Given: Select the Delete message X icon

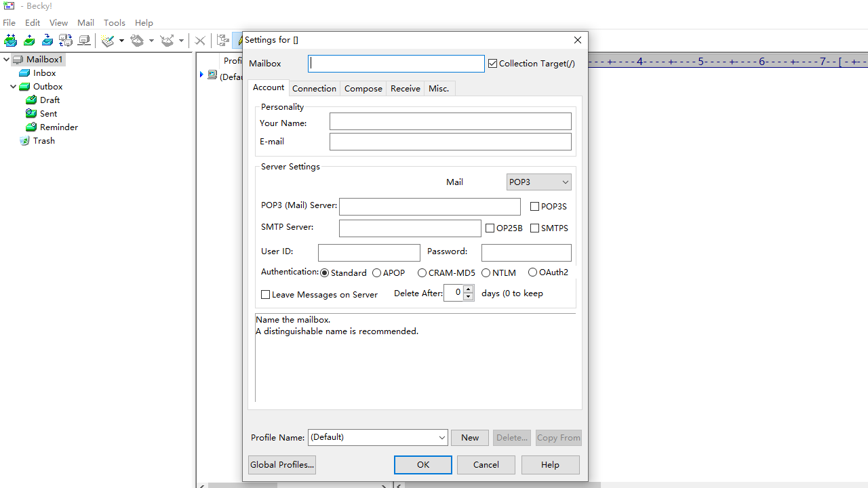Looking at the screenshot, I should (200, 41).
